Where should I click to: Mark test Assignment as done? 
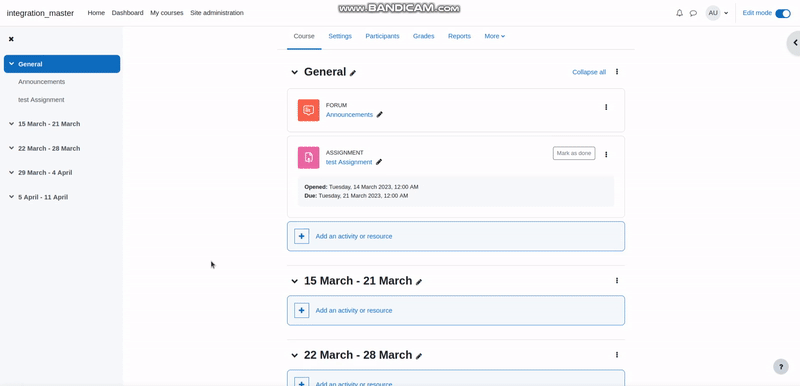point(574,153)
